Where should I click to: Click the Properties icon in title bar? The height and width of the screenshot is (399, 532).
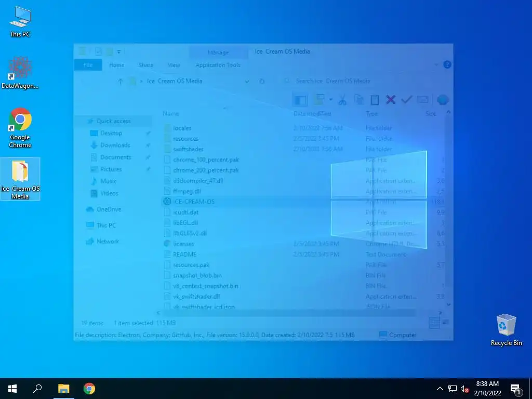[x=98, y=51]
